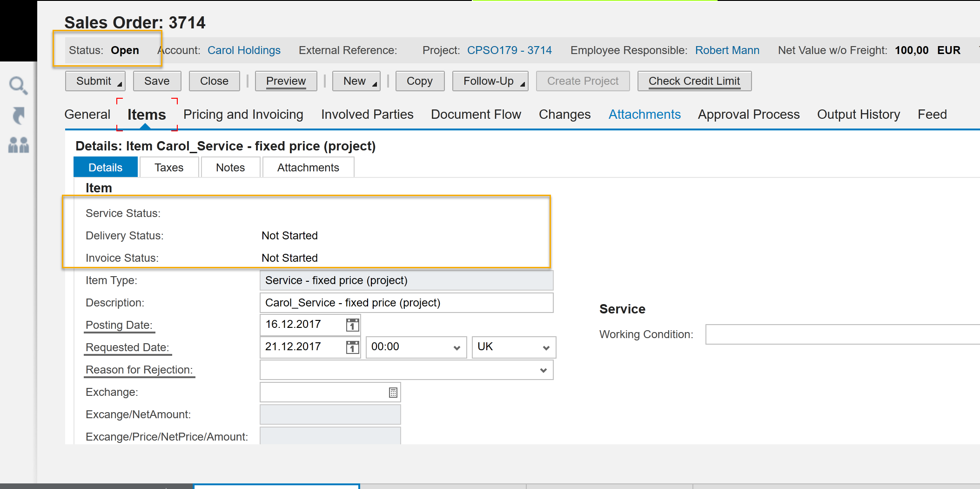
Task: Go to Involved Parties tab
Action: coord(367,115)
